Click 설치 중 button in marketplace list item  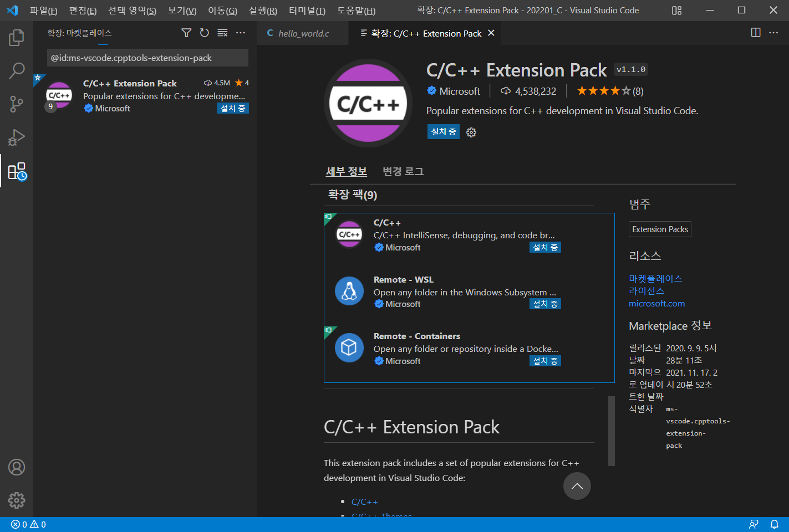[x=233, y=109]
